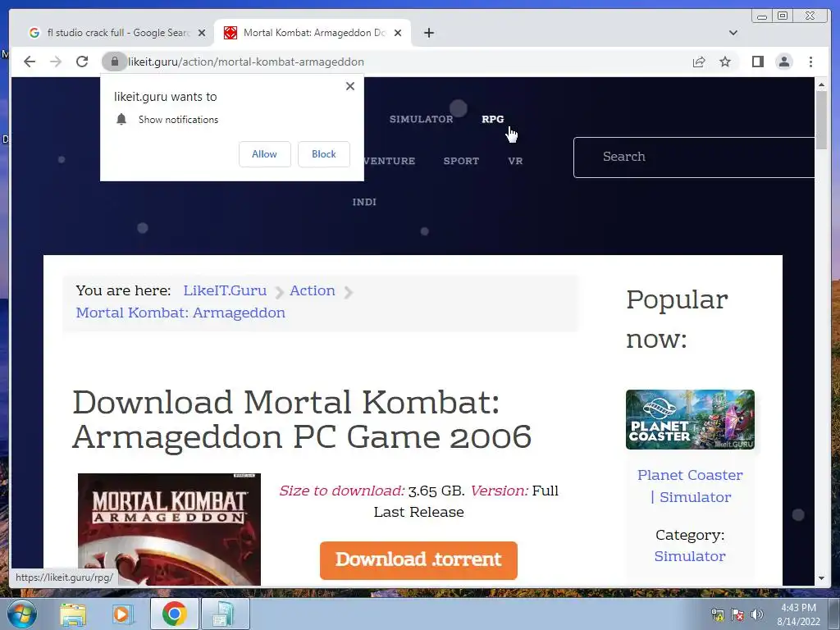
Task: Click the 'Popular now:' sidebar heading
Action: (x=677, y=319)
